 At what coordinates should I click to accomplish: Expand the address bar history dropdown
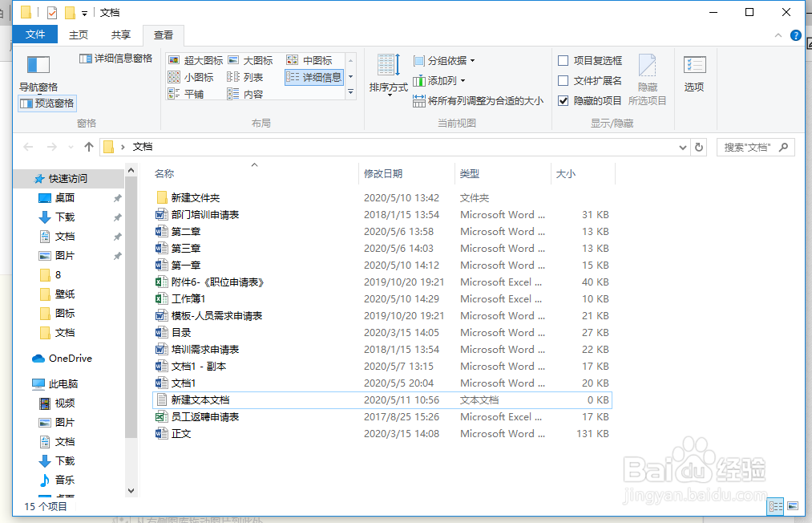click(x=682, y=148)
